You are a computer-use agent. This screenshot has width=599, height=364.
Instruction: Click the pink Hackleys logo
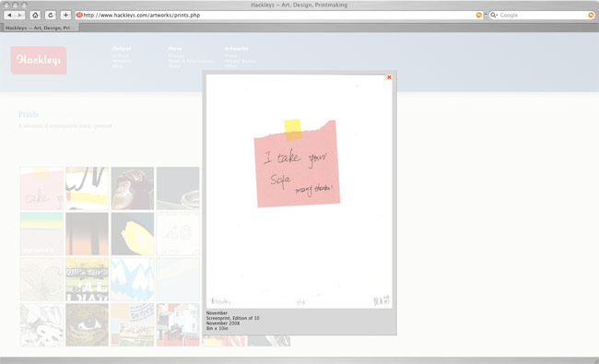coord(39,60)
